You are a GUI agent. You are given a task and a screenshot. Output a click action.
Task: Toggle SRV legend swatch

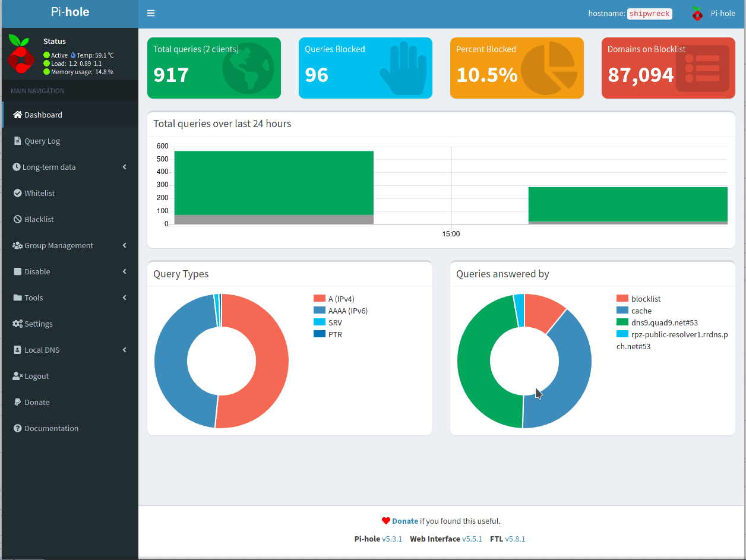319,322
